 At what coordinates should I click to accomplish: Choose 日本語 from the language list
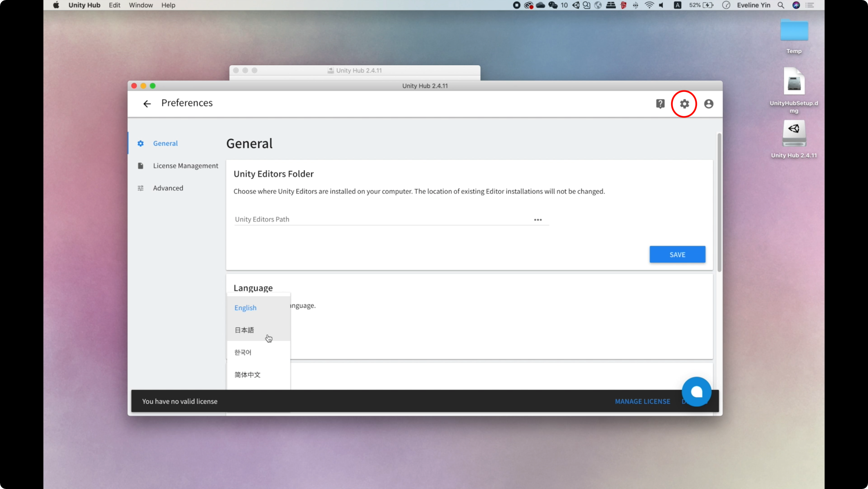click(x=244, y=330)
